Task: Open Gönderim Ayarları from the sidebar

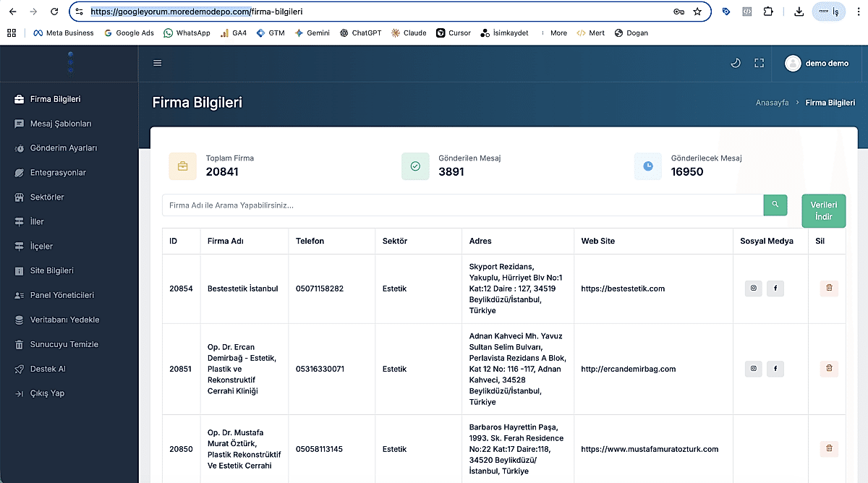Action: coord(63,148)
